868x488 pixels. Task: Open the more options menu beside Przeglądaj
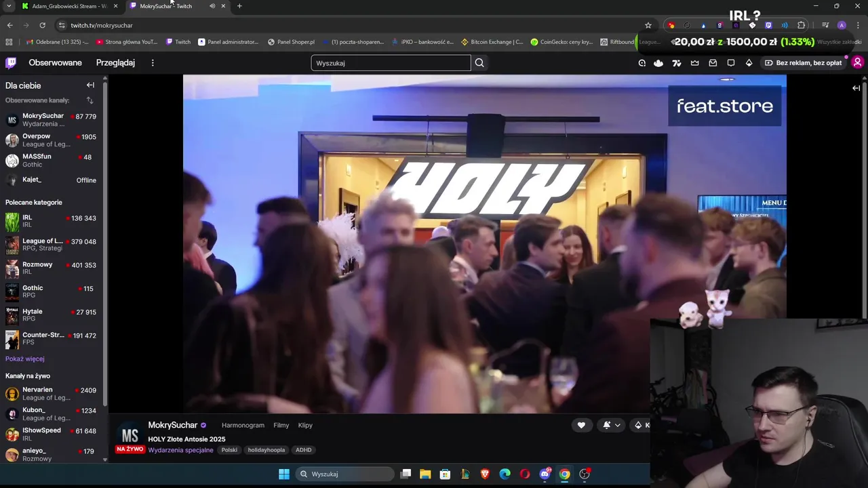pos(153,63)
